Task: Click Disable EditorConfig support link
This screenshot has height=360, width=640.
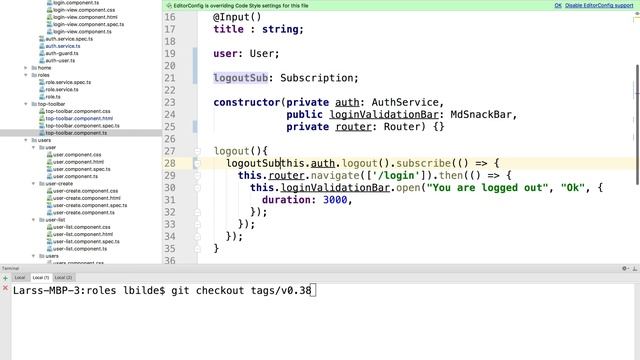Action: [x=599, y=6]
